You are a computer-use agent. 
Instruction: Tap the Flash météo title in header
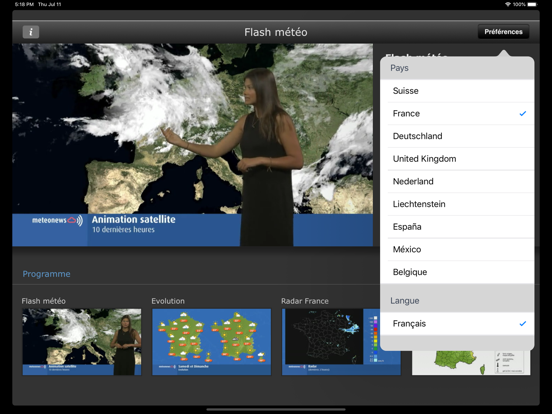coord(276,32)
